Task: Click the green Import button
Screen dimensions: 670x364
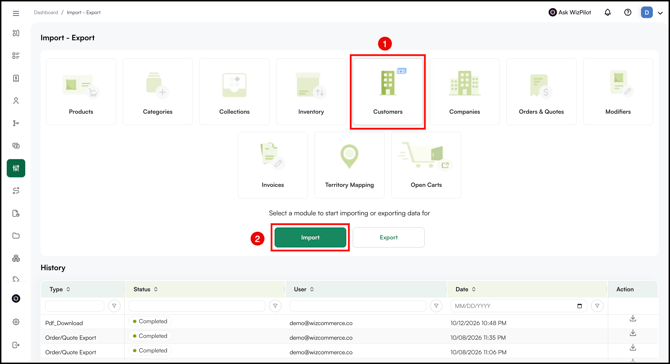Action: tap(310, 237)
